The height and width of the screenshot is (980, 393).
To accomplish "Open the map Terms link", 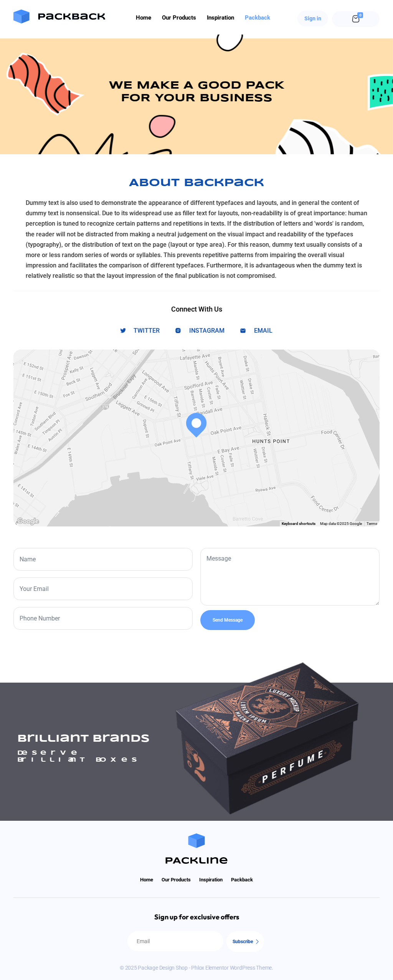I will click(372, 523).
